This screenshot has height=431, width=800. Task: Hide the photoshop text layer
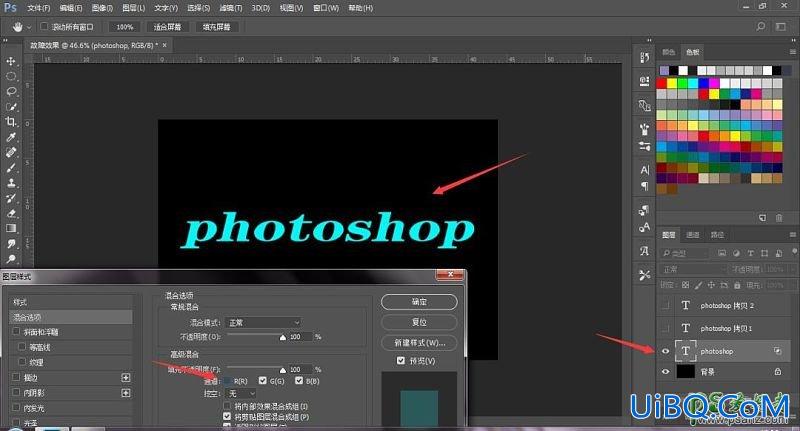point(665,351)
